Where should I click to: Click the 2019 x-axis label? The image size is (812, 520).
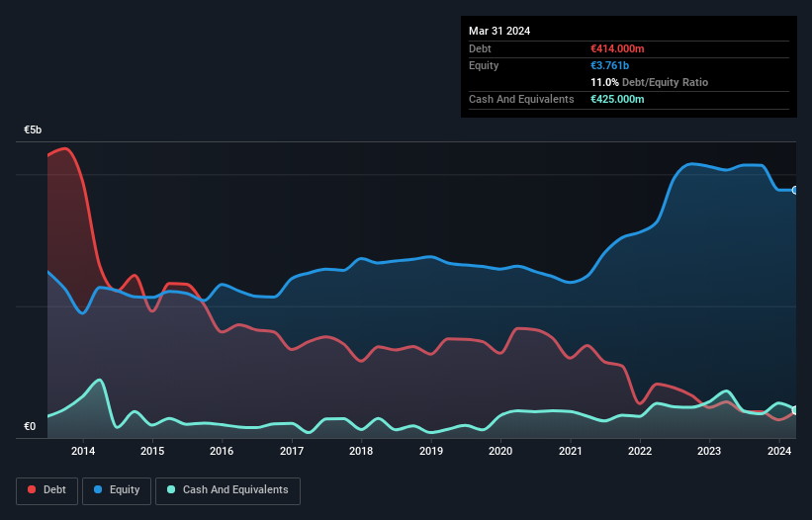tap(431, 451)
